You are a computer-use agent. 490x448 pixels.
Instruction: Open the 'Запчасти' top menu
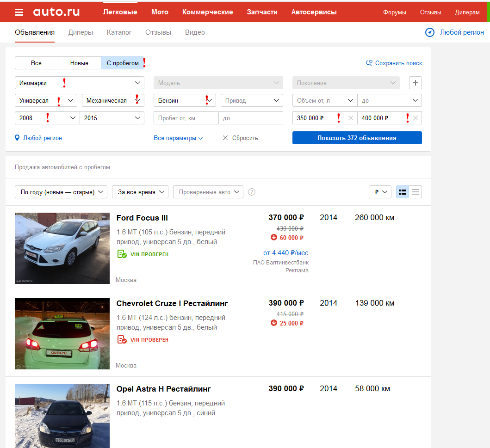click(262, 12)
